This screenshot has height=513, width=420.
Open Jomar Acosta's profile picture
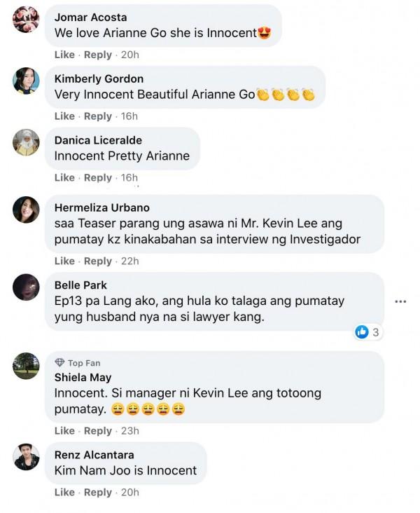(26, 20)
